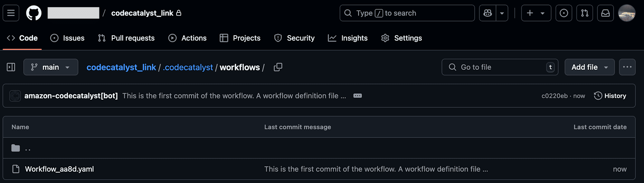The image size is (644, 183).
Task: Switch to the Projects tab
Action: pos(240,38)
